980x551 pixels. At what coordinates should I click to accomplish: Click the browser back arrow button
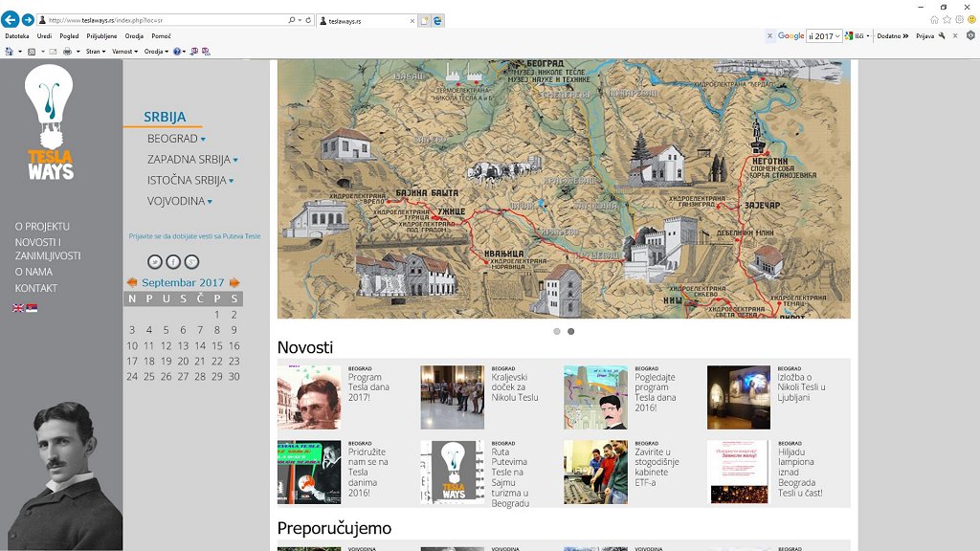click(11, 20)
